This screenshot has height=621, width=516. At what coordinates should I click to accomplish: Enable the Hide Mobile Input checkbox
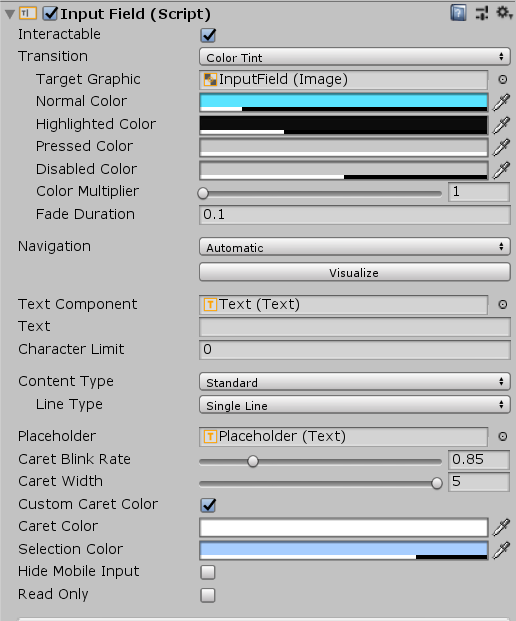(x=208, y=572)
